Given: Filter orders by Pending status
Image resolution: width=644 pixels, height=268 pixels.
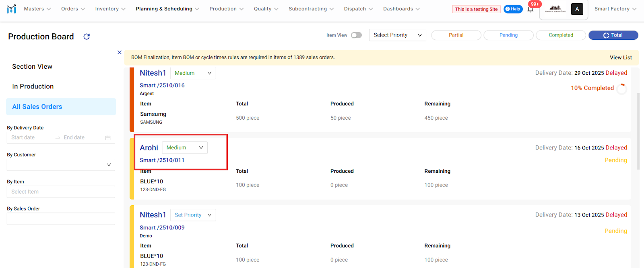Looking at the screenshot, I should (508, 35).
